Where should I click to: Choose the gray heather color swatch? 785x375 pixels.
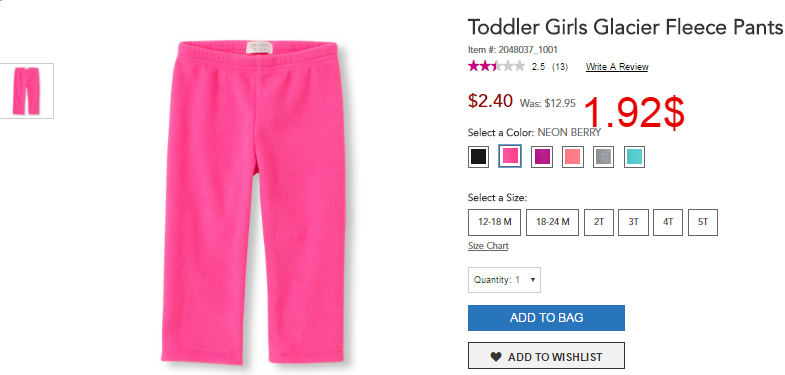coord(603,157)
